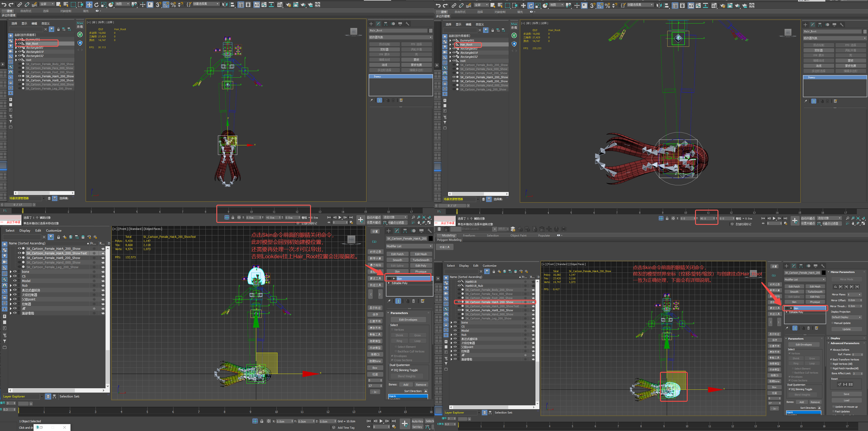
Task: Click object color swatch in bottom-right command panel
Action: click(824, 273)
